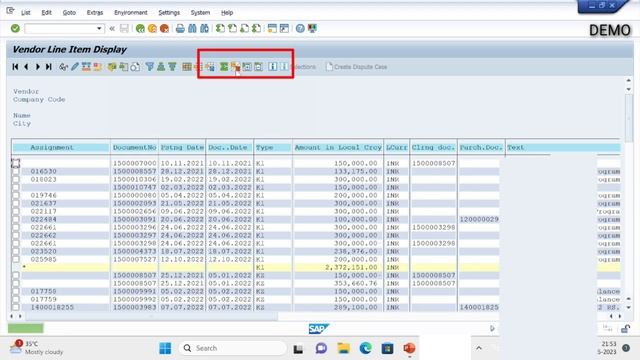This screenshot has width=640, height=360.
Task: Click the Change Layout grid icon
Action: 187,67
